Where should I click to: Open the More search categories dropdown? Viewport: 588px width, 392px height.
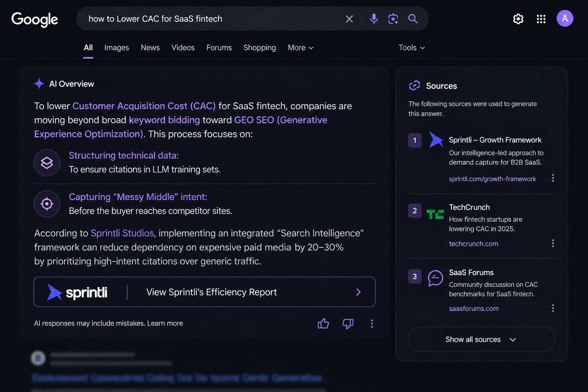[300, 47]
